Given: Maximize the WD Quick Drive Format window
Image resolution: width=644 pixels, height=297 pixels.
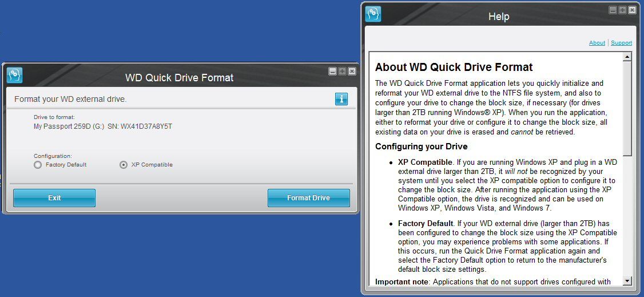Looking at the screenshot, I should coord(342,72).
